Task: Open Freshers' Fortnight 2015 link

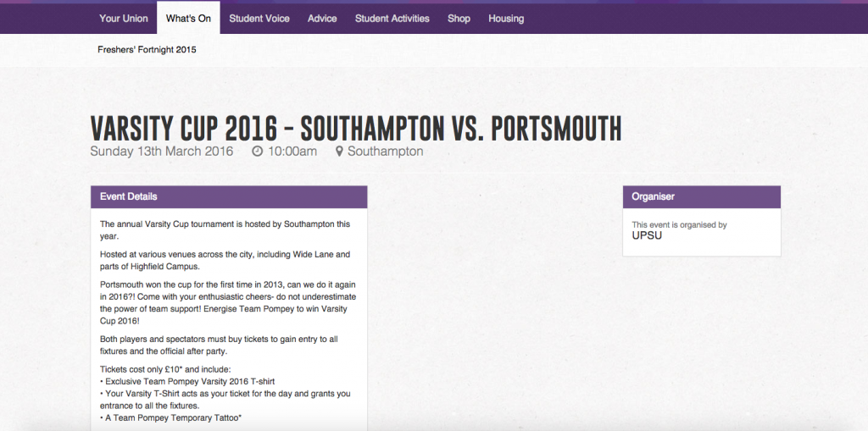Action: click(147, 50)
